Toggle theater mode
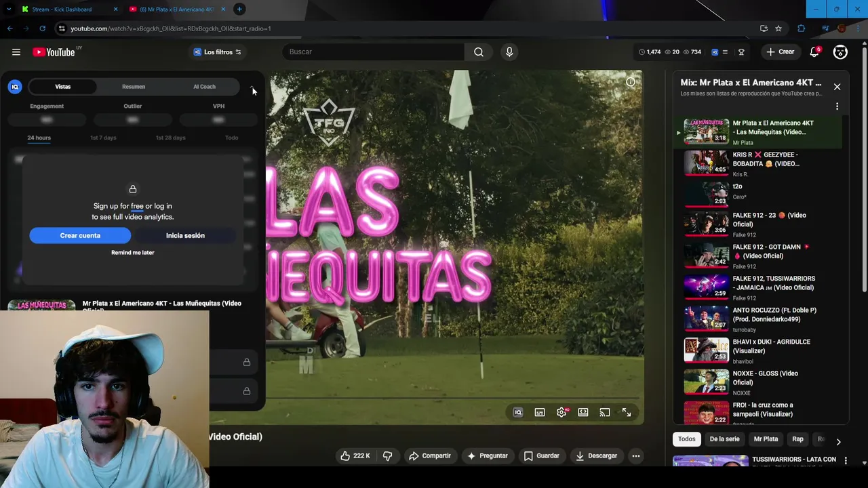The height and width of the screenshot is (488, 868). [x=583, y=412]
